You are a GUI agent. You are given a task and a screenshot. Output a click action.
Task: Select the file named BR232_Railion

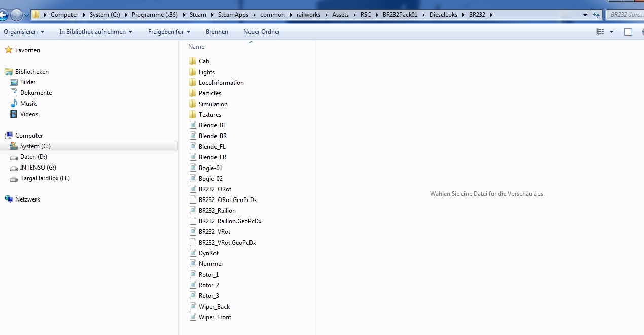tap(217, 211)
